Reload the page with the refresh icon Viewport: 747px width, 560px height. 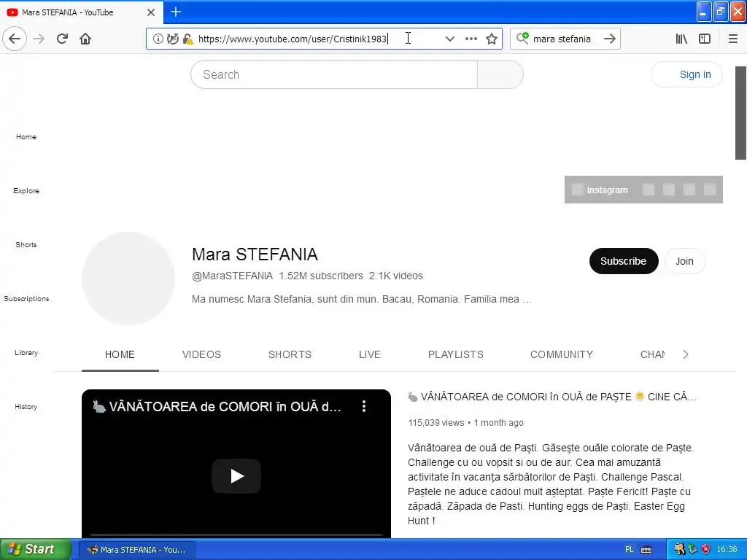[x=63, y=39]
